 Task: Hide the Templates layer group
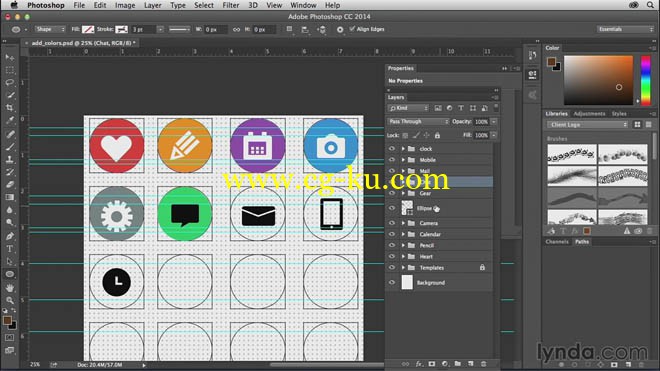(x=392, y=267)
